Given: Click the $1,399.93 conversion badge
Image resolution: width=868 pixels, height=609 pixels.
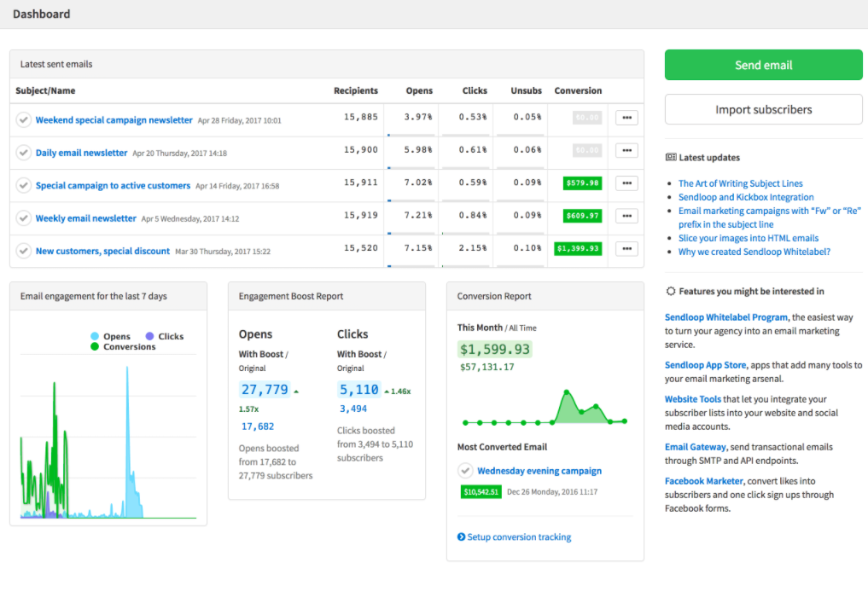Looking at the screenshot, I should (x=578, y=248).
